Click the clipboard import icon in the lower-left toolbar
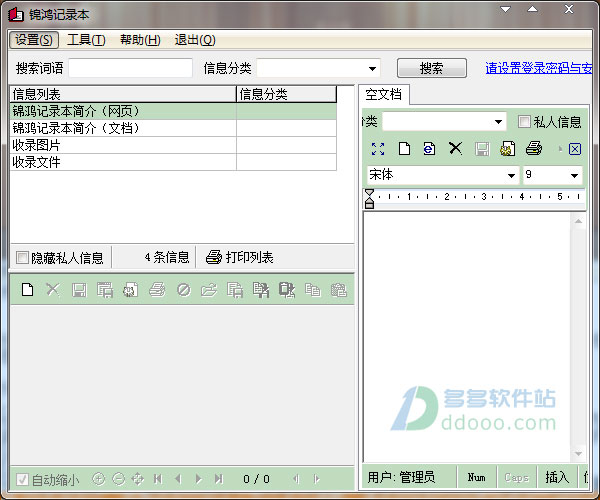Viewport: 600px width, 500px height. [287, 290]
